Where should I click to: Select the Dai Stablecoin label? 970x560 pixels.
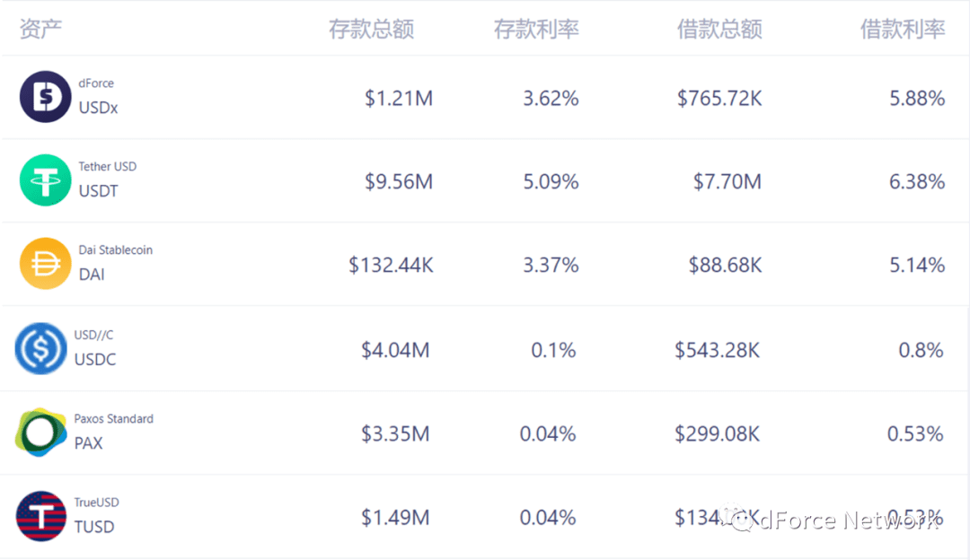pyautogui.click(x=115, y=249)
